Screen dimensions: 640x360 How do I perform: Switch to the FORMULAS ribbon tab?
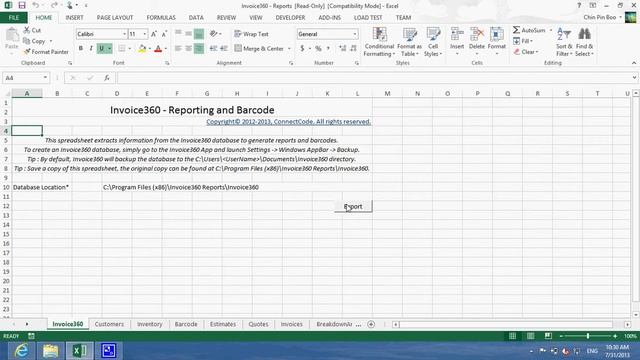(161, 18)
